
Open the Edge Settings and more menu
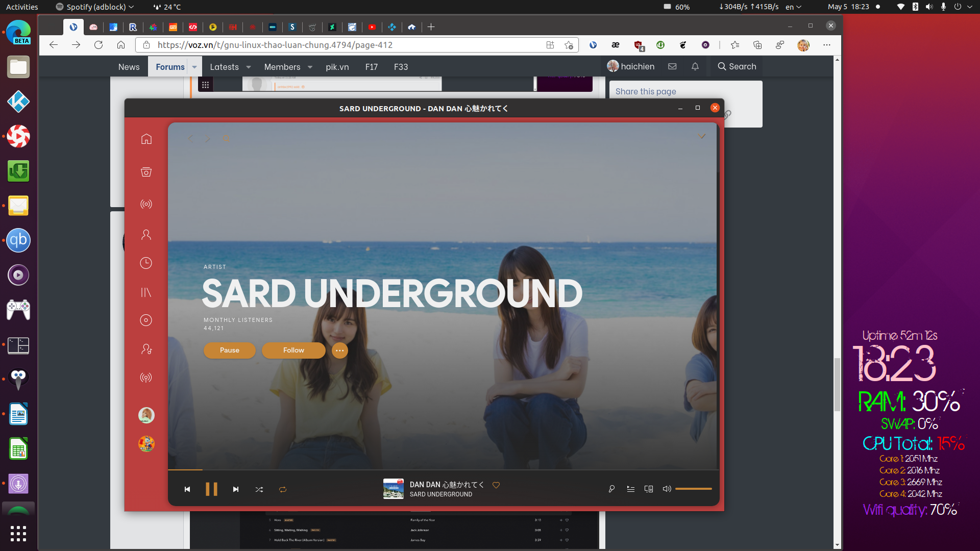[827, 45]
